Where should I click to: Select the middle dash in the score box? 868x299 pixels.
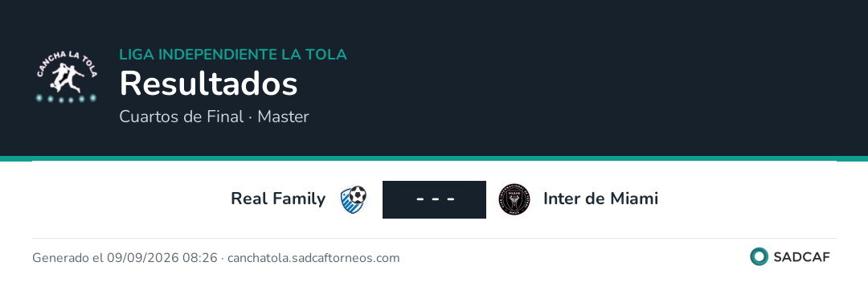(435, 199)
